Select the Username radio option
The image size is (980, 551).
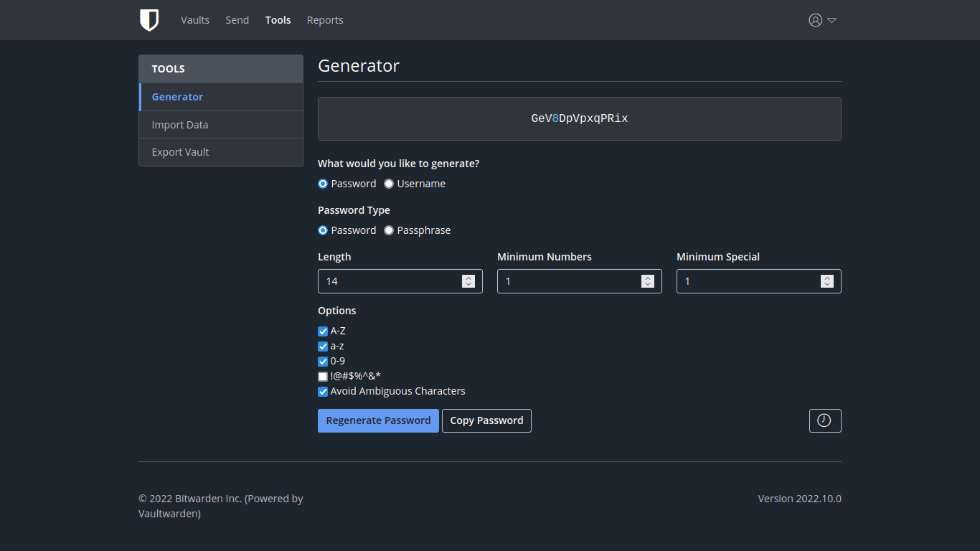click(x=389, y=184)
